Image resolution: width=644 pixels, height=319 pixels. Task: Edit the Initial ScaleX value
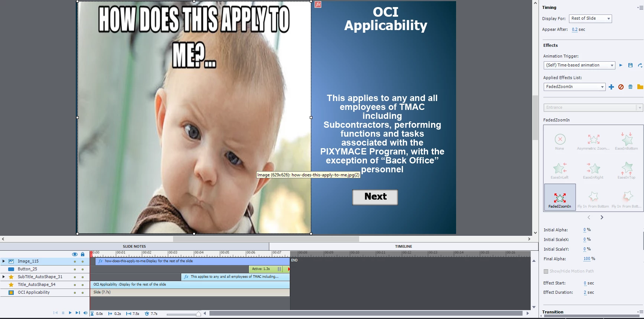[585, 240]
